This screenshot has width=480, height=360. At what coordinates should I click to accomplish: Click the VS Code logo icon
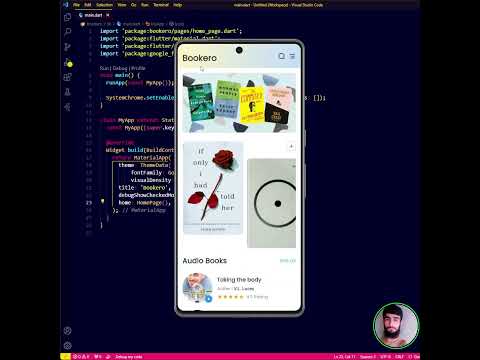pos(65,5)
